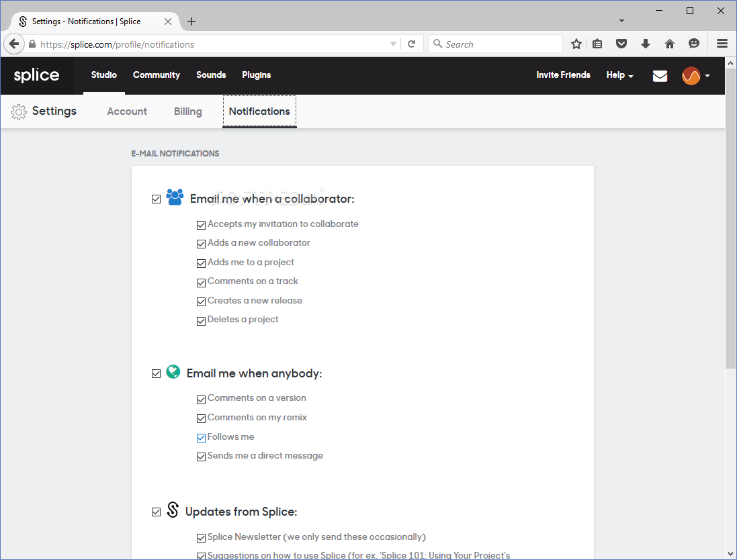737x560 pixels.
Task: Open a new browser tab
Action: (191, 21)
